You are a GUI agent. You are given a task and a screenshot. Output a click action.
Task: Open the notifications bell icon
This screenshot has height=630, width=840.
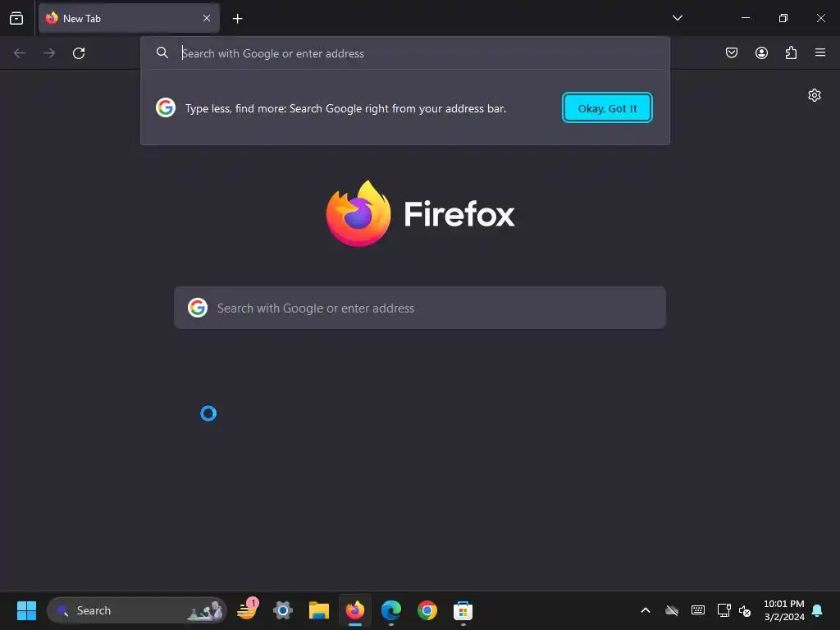click(x=818, y=610)
